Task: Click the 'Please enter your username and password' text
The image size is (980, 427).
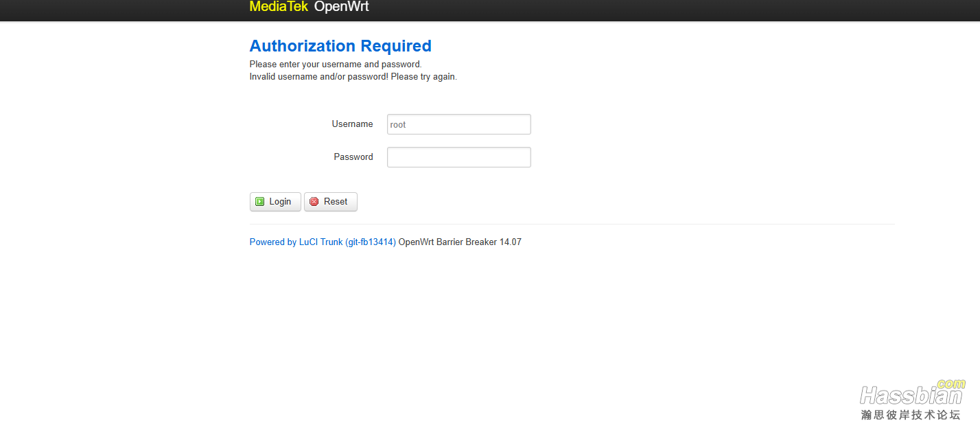Action: coord(336,65)
